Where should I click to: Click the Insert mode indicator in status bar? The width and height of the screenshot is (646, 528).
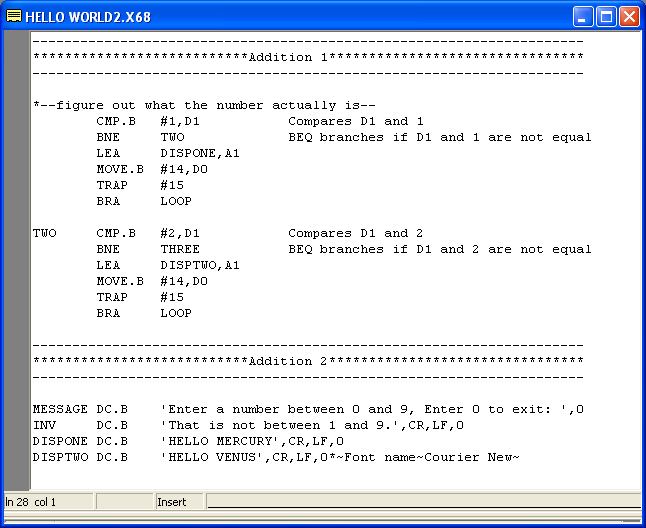(x=172, y=502)
